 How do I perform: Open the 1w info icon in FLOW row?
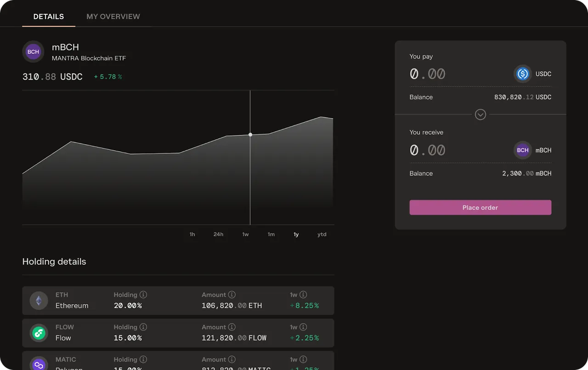click(x=303, y=327)
